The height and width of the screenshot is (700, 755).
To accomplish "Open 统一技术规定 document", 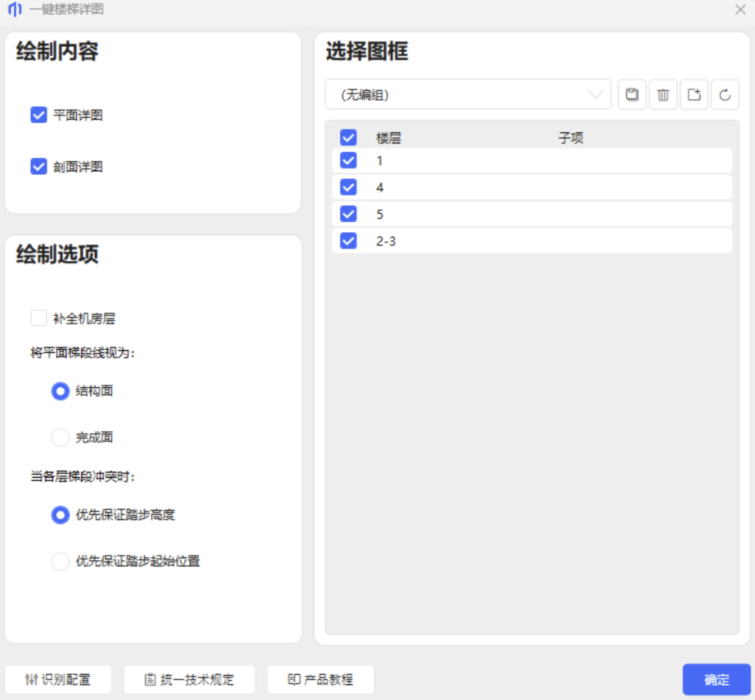I will 188,680.
